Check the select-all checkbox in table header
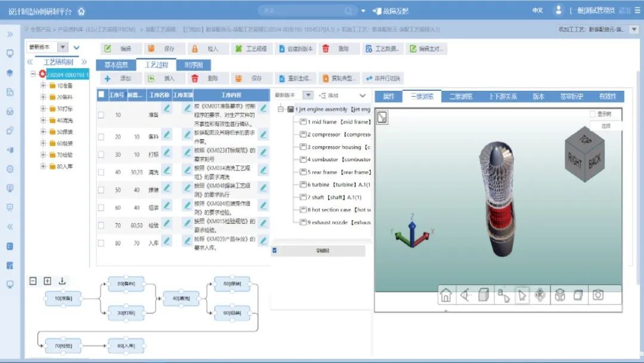This screenshot has width=644, height=363. 101,94
